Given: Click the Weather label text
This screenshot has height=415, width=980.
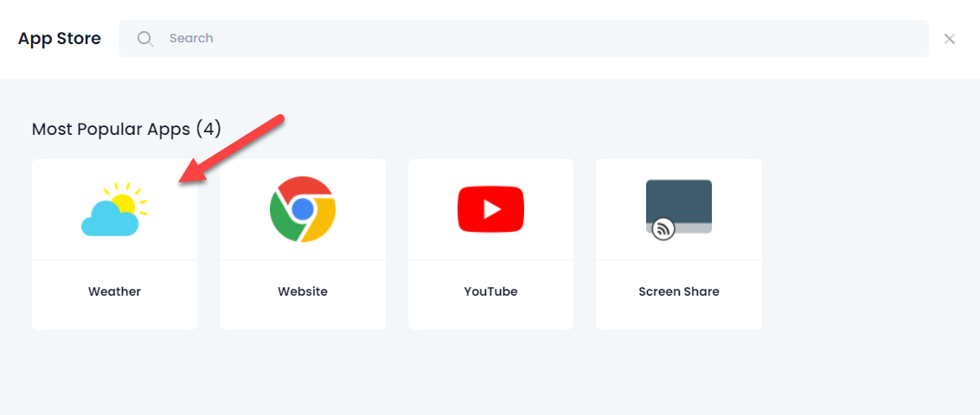Looking at the screenshot, I should (114, 291).
